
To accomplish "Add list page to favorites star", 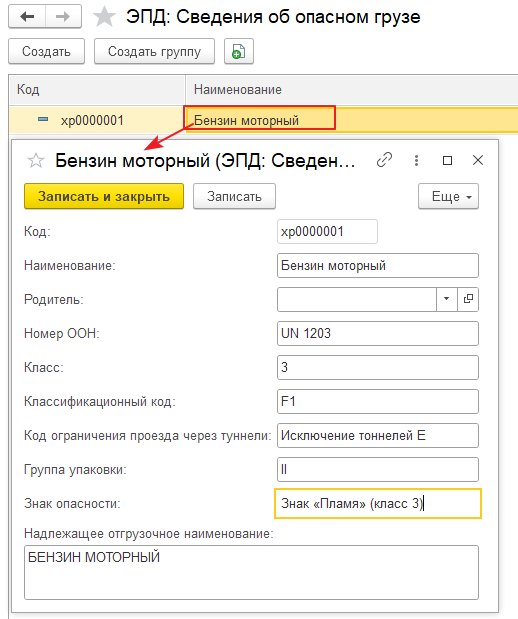I will [x=104, y=17].
